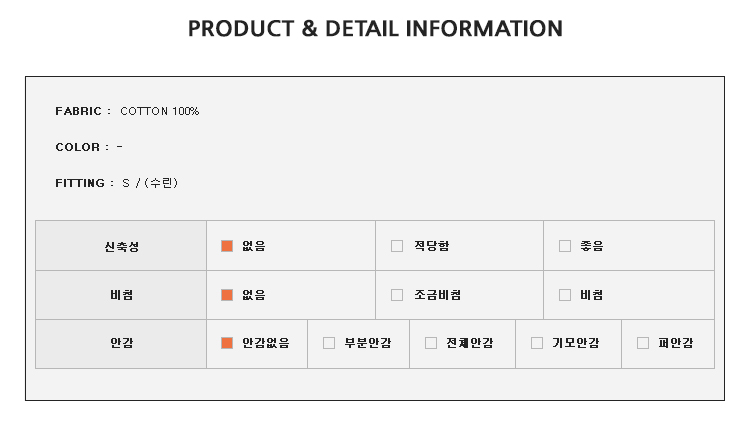The width and height of the screenshot is (750, 429).
Task: Click the 신축성 row header
Action: coord(121,246)
